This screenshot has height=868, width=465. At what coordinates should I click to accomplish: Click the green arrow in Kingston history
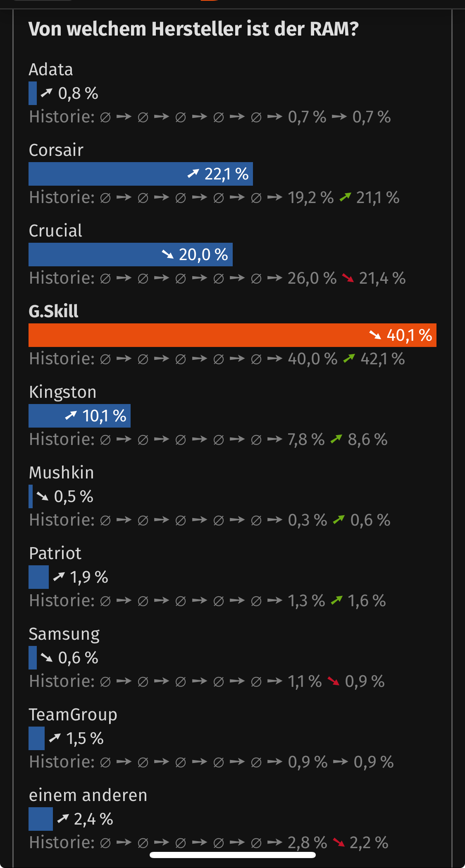tap(336, 440)
